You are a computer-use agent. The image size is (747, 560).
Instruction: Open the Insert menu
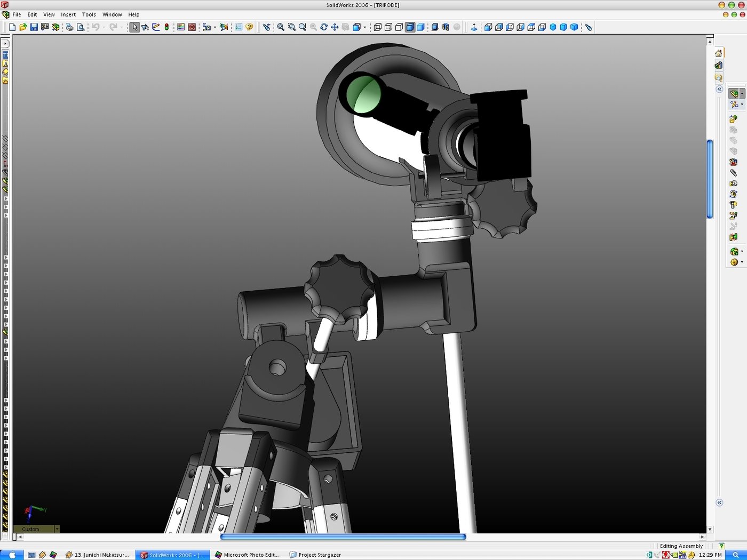click(68, 14)
